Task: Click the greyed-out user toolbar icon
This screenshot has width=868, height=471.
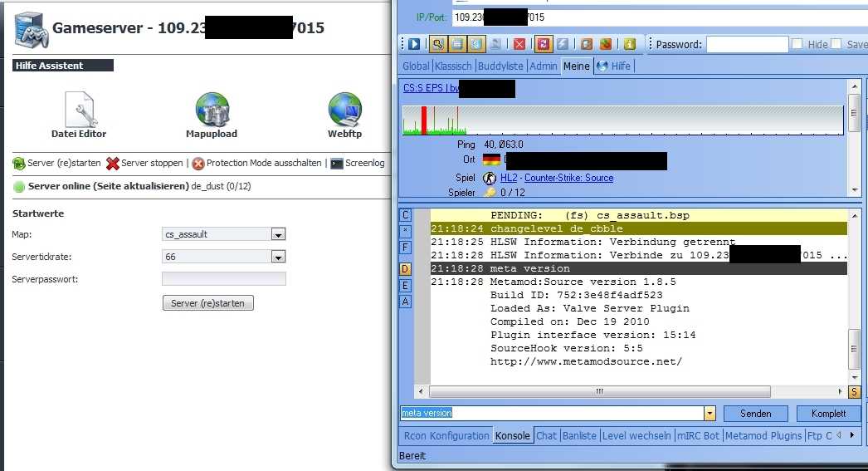Action: coord(496,44)
